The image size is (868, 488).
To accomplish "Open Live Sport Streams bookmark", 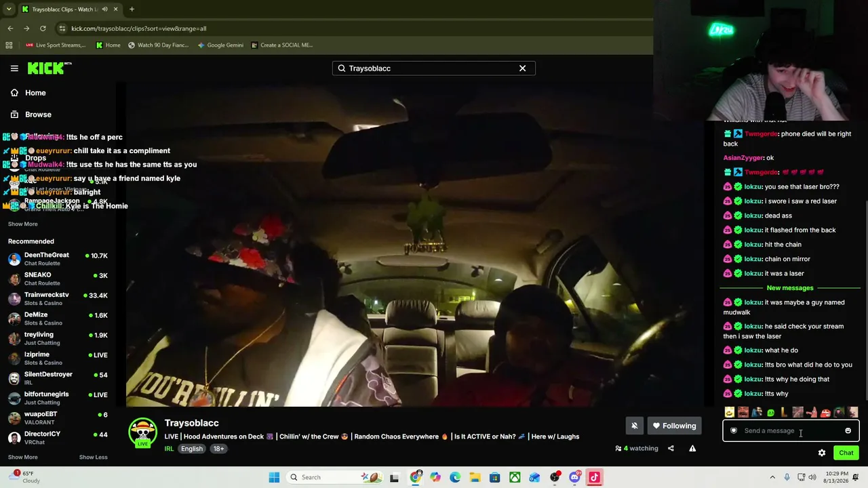I will (56, 45).
